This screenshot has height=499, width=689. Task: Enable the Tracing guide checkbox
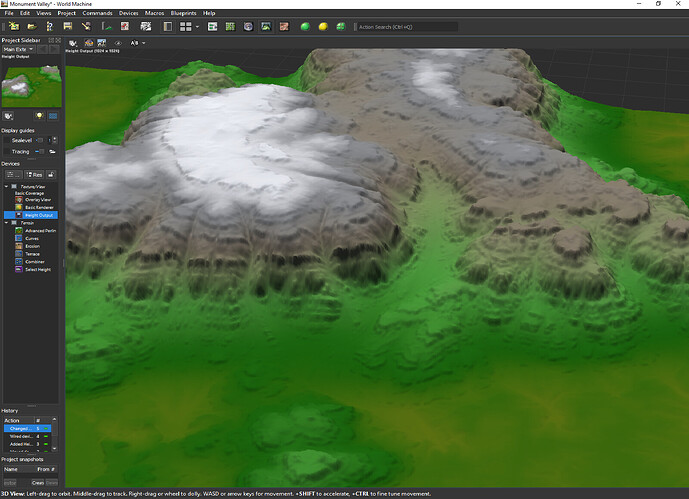(6, 152)
